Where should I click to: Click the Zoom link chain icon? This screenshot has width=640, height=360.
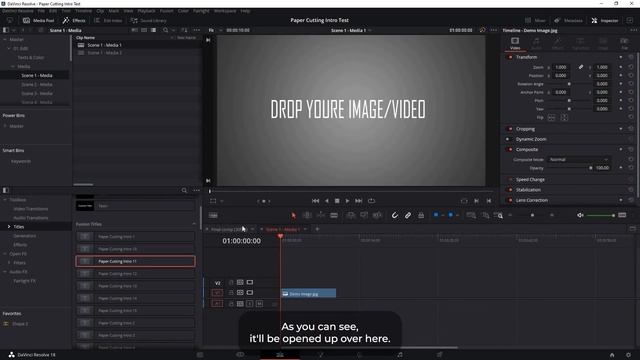coord(581,67)
